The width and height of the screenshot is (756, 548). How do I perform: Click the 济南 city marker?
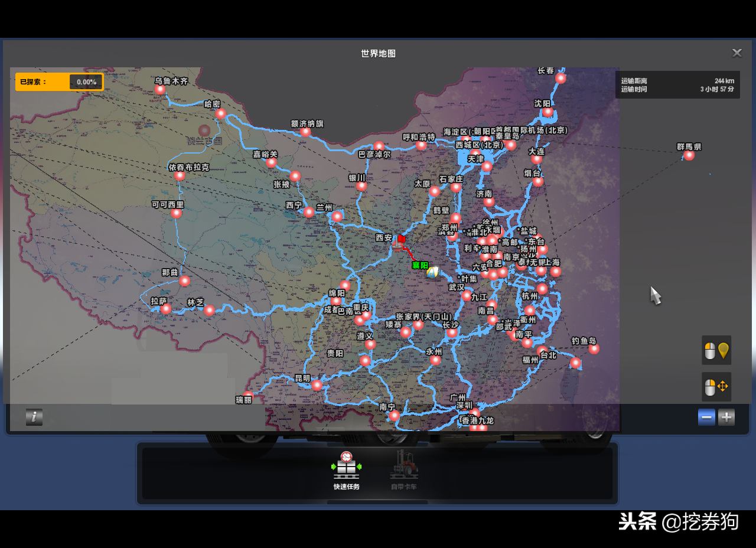489,201
